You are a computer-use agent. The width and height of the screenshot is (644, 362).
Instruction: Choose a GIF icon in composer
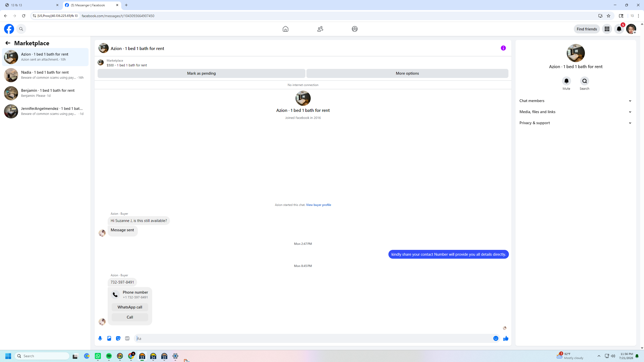point(127,338)
